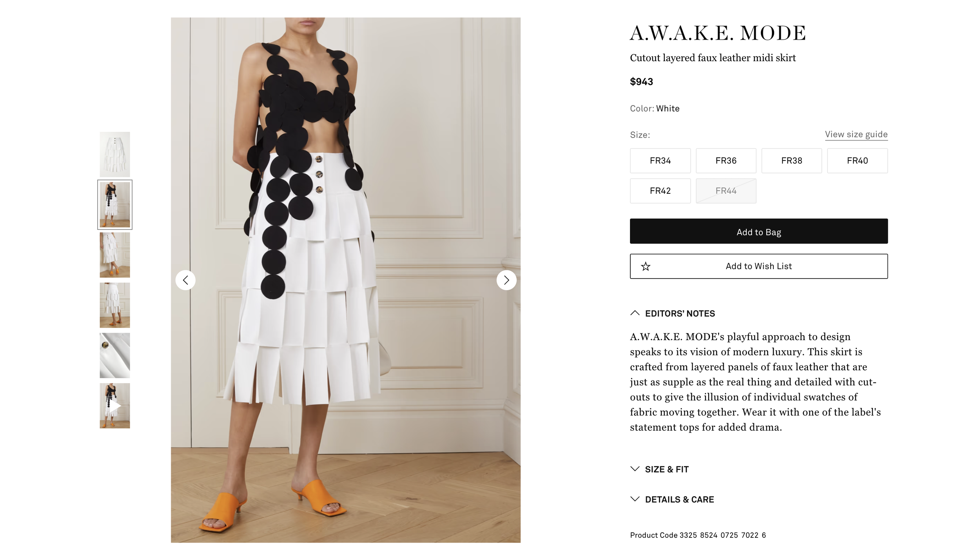Image resolution: width=980 pixels, height=559 pixels.
Task: Expand the Details & Care section
Action: click(x=672, y=499)
